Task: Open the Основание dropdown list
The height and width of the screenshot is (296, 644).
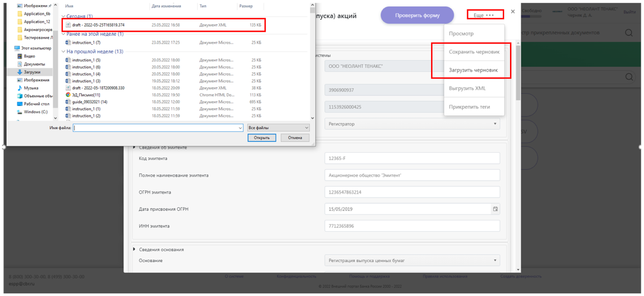Action: coord(494,261)
